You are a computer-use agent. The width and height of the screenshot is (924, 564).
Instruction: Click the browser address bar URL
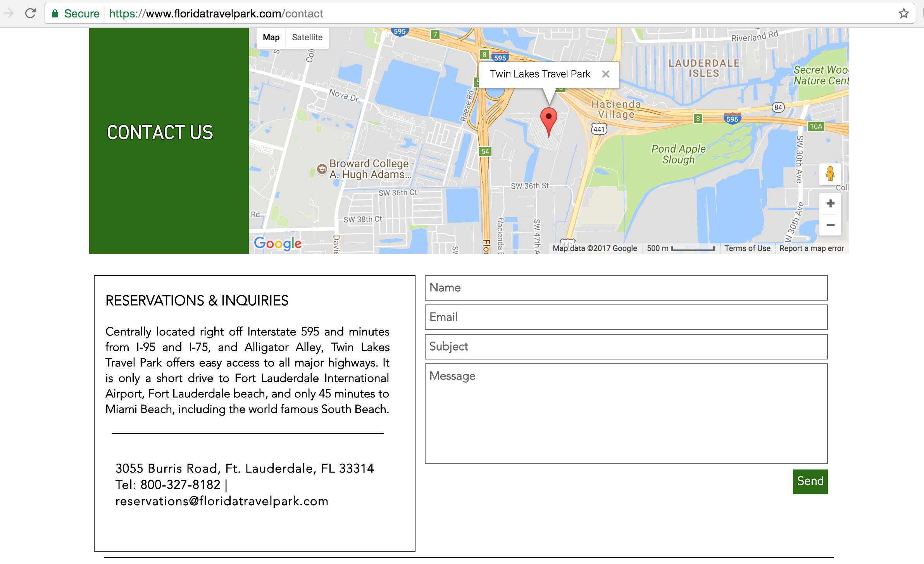(x=216, y=14)
